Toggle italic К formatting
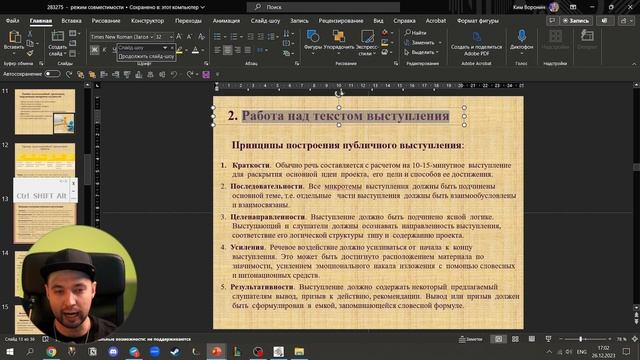Viewport: 640px width, 360px height. [x=104, y=50]
